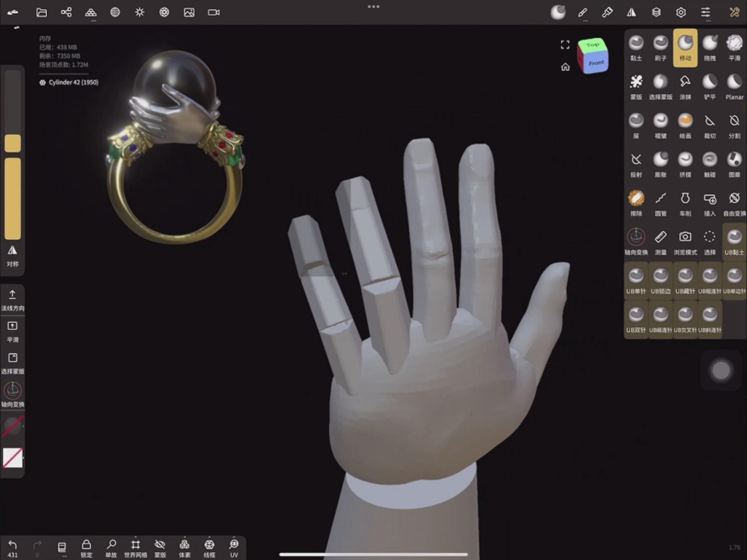Select the 黏土 (Clay) brush
The width and height of the screenshot is (747, 560).
coord(636,47)
